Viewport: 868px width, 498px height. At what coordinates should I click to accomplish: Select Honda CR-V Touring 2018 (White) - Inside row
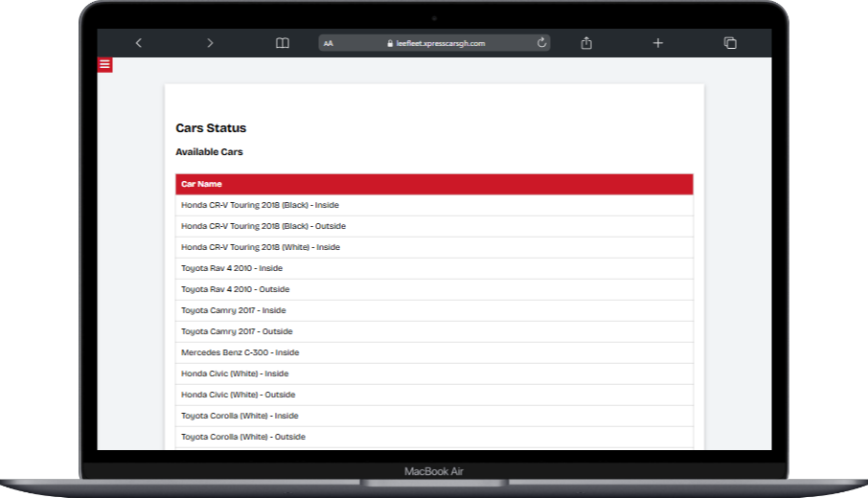[434, 247]
